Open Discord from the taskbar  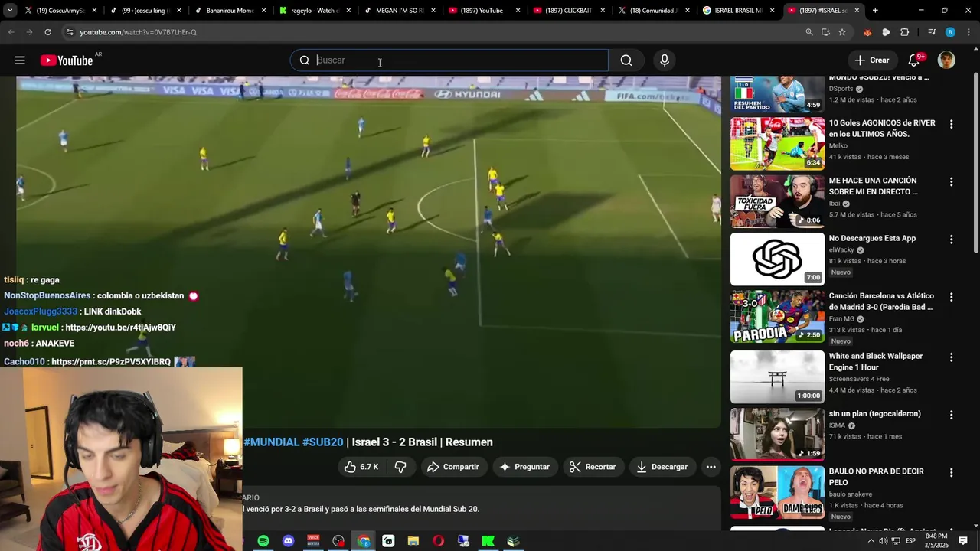pyautogui.click(x=288, y=541)
